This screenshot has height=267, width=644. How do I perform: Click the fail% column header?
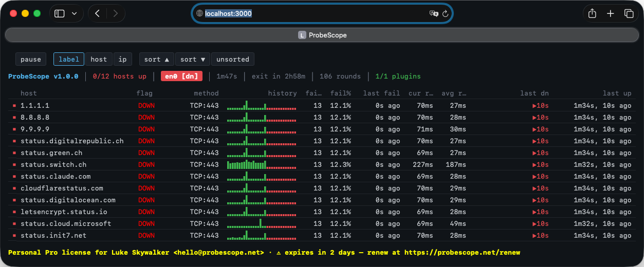[340, 93]
